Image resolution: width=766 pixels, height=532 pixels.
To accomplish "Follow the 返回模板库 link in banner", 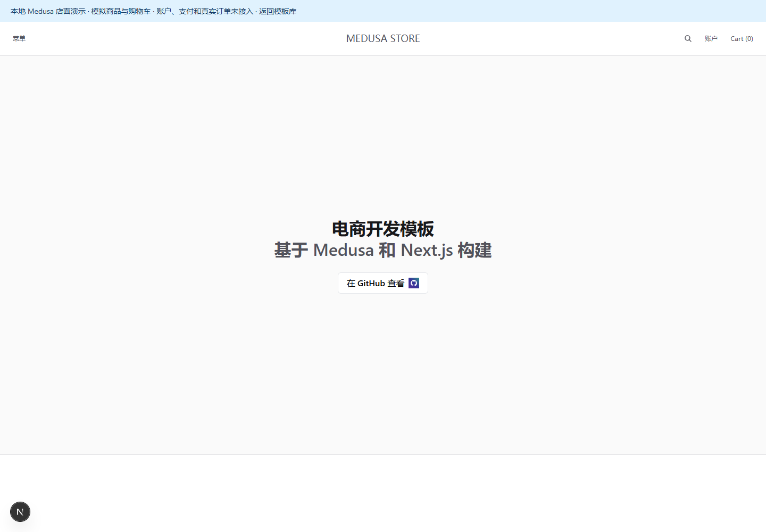I will click(x=278, y=11).
